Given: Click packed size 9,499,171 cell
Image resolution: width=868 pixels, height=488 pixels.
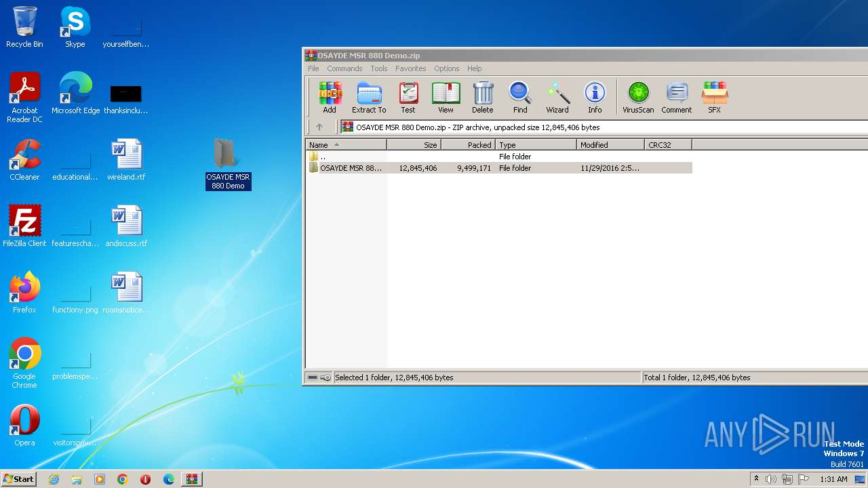Looking at the screenshot, I should tap(474, 168).
